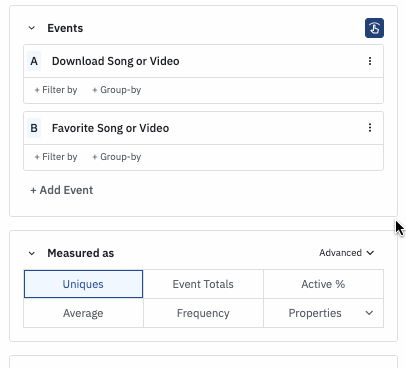Add a Group-by to event B
Viewport: 406px width, 368px height.
coord(117,157)
